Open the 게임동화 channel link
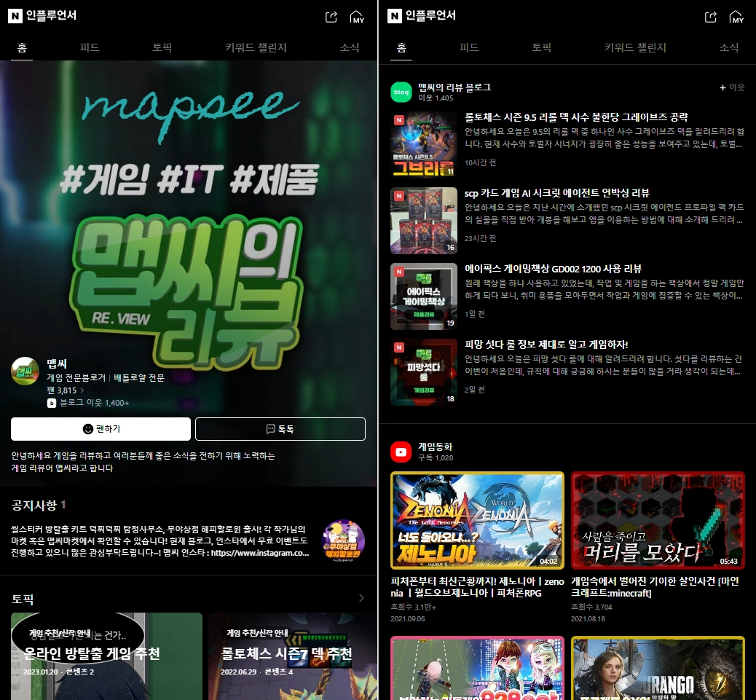The width and height of the screenshot is (756, 700). click(435, 447)
